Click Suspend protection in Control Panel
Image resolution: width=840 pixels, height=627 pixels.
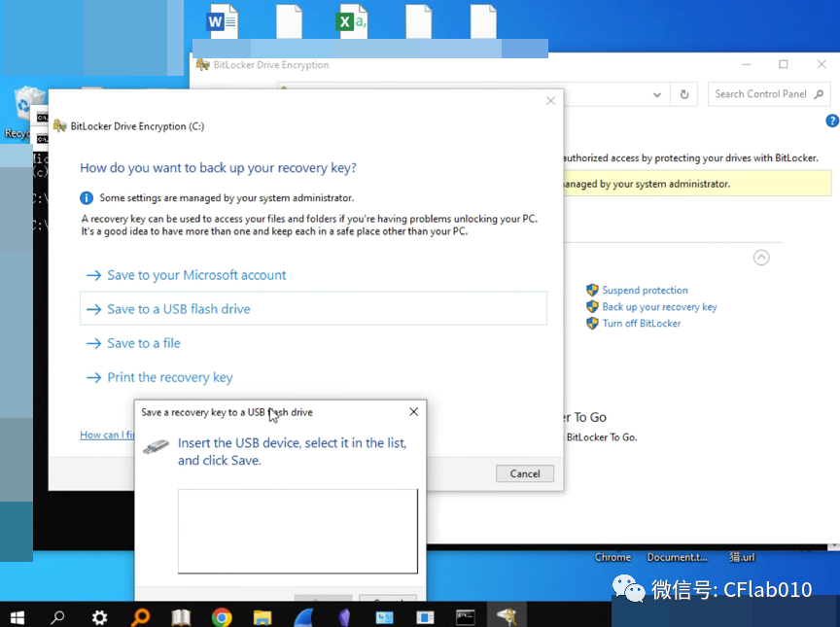pos(645,291)
